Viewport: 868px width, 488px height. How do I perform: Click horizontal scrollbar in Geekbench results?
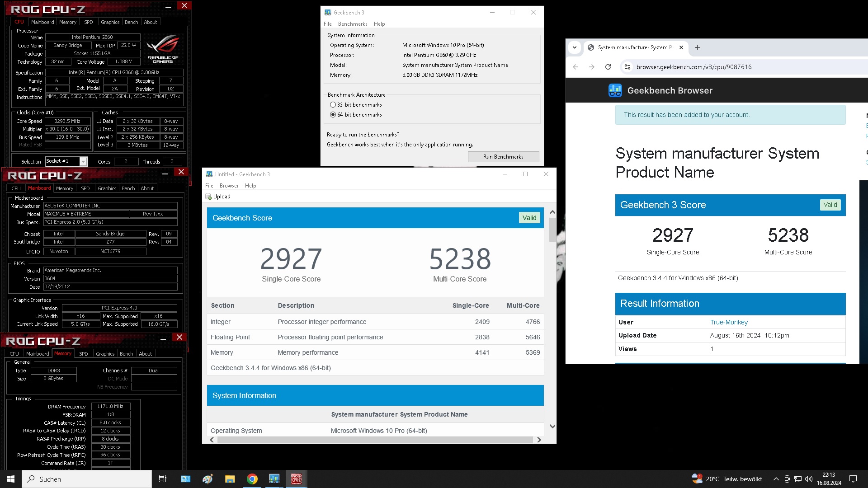[x=375, y=440]
